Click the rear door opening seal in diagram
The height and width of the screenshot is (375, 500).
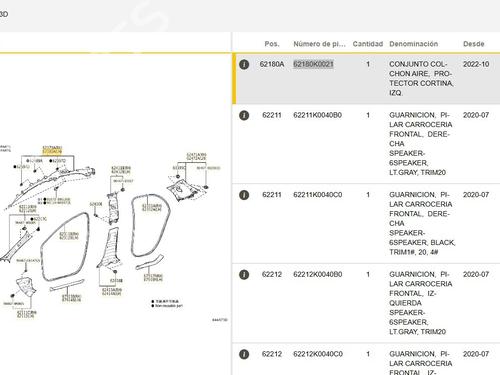(151, 225)
